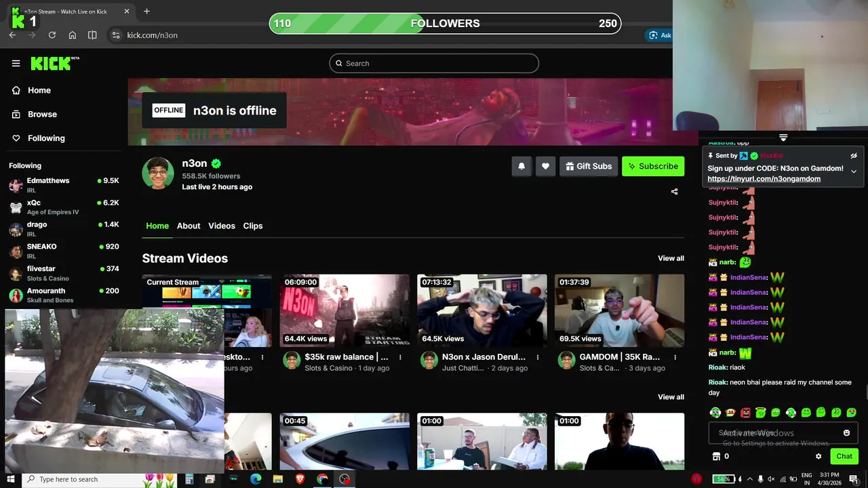The height and width of the screenshot is (488, 868).
Task: Hide the pinned chat message
Action: [x=854, y=156]
